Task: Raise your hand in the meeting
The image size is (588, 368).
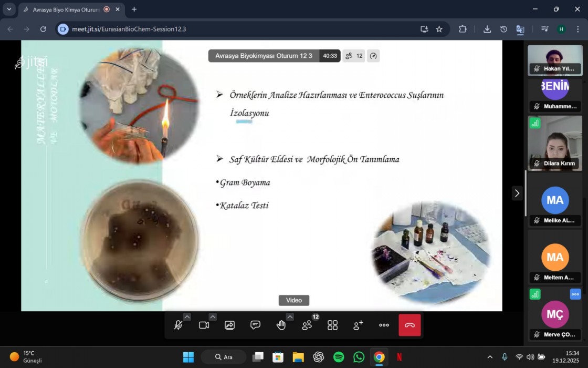Action: 281,325
